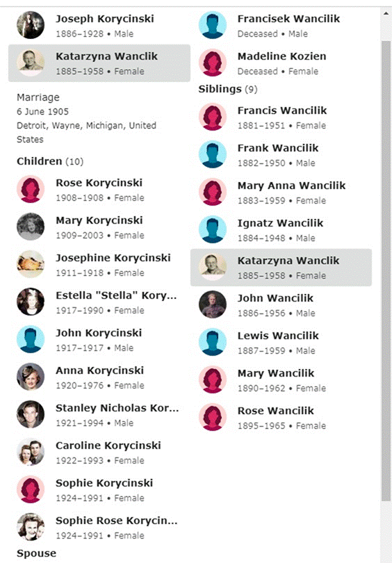Image resolution: width=392 pixels, height=563 pixels.
Task: Open Joseph Korycinski's portrait photo
Action: tap(31, 25)
